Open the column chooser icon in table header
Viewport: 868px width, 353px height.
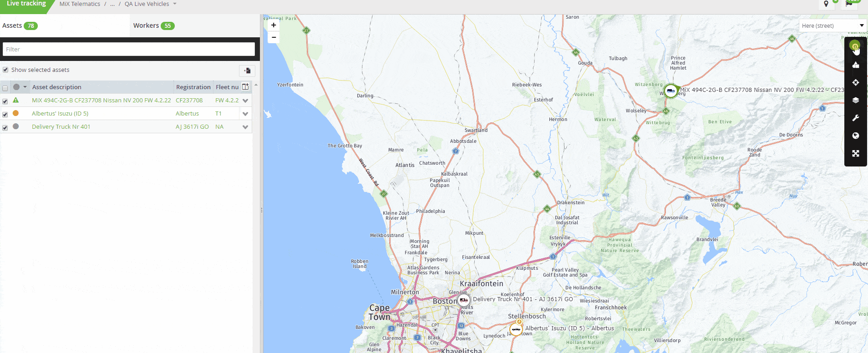(245, 86)
